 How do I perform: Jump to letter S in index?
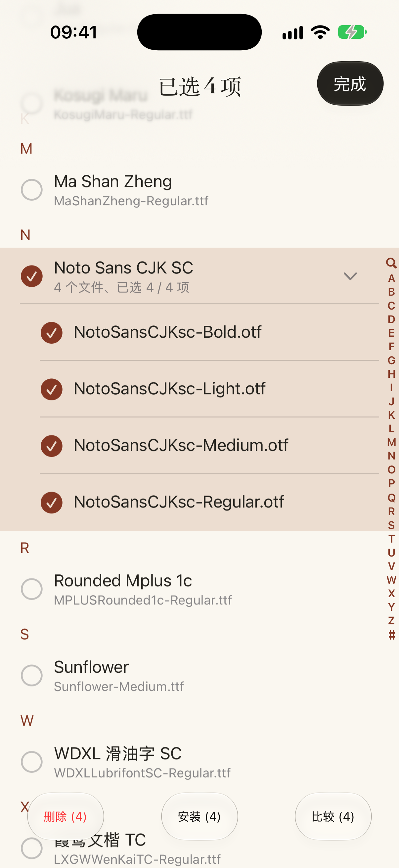[391, 525]
